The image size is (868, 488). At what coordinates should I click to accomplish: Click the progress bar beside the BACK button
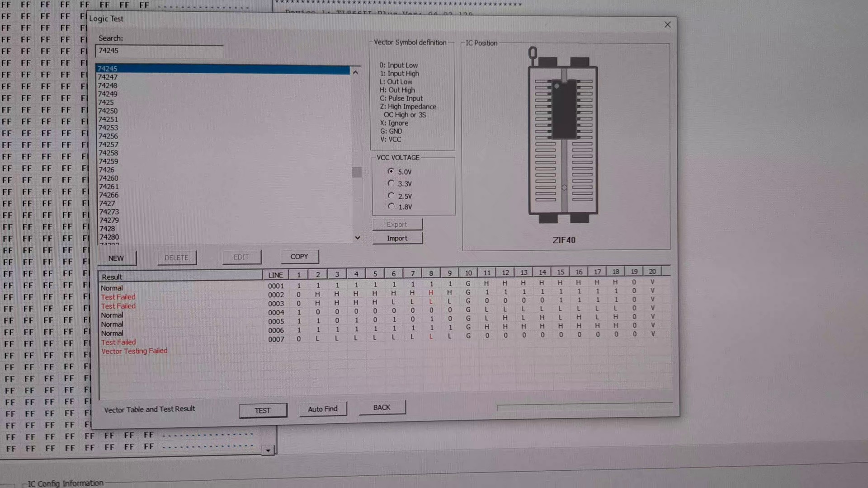point(585,406)
